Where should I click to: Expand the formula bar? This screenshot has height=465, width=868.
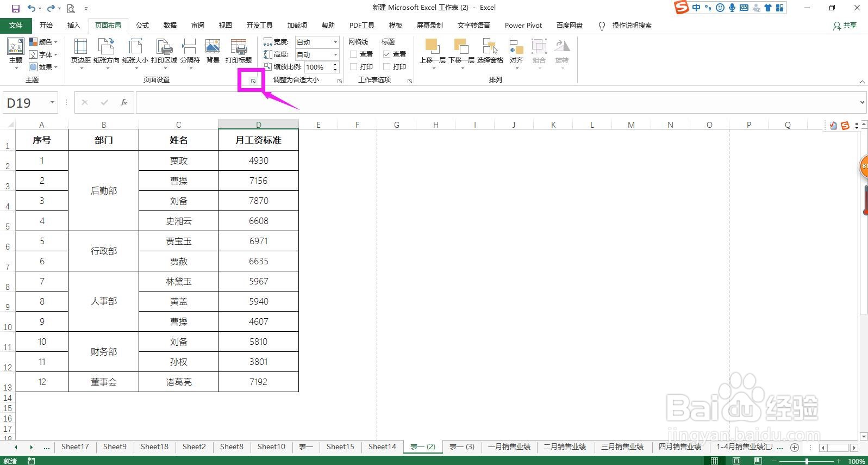click(862, 102)
